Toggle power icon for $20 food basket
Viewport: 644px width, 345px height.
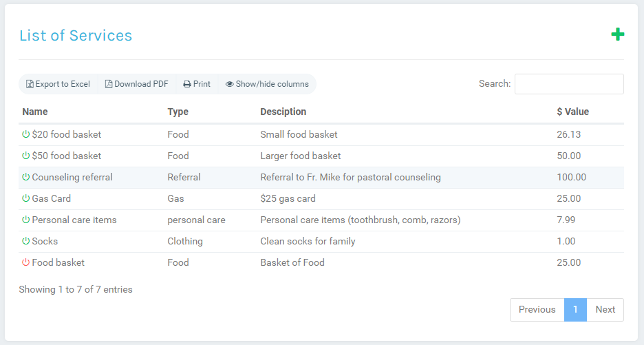pyautogui.click(x=26, y=134)
